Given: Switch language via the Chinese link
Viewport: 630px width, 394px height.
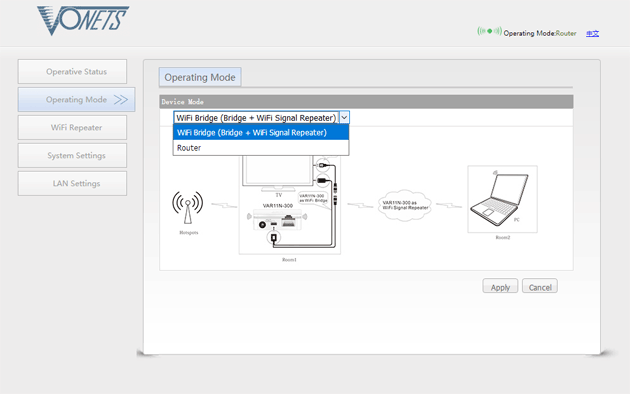Looking at the screenshot, I should [592, 33].
